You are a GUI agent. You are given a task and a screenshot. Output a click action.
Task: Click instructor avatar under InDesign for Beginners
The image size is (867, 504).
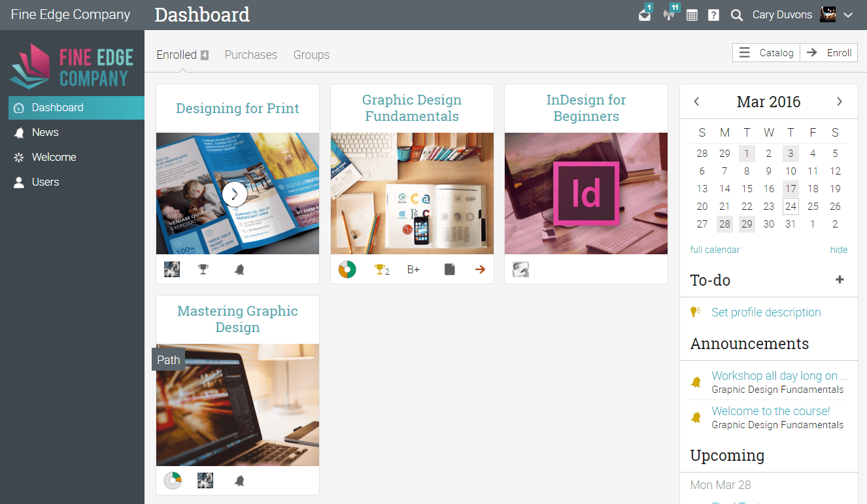(520, 269)
